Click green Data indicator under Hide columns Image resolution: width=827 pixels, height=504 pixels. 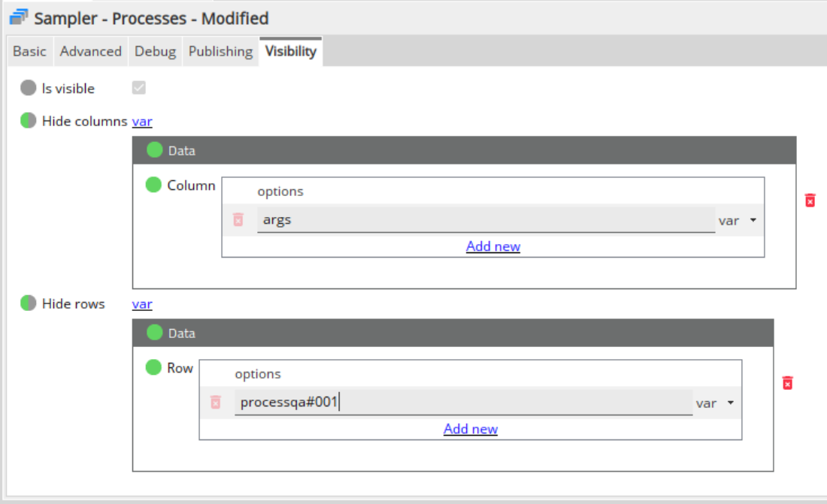pyautogui.click(x=154, y=150)
